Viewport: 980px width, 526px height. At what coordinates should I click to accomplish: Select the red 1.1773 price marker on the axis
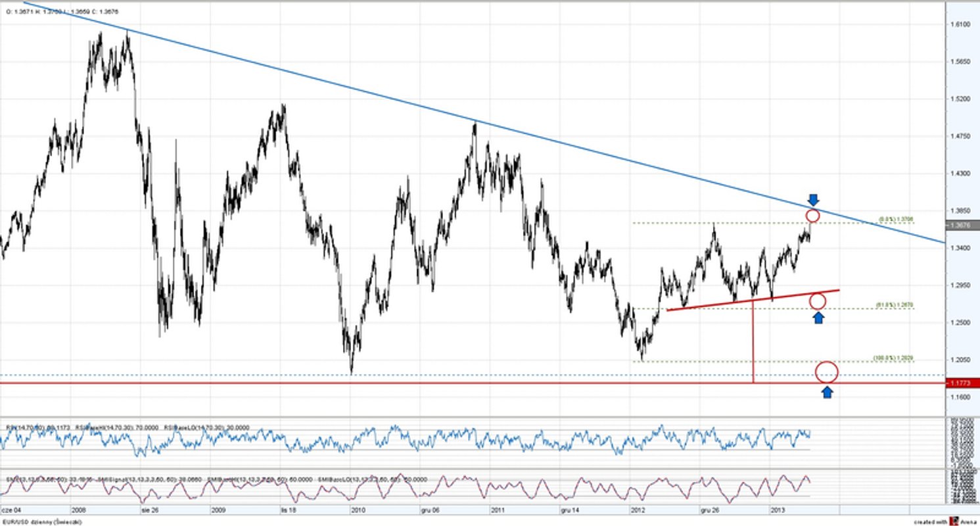coord(963,382)
